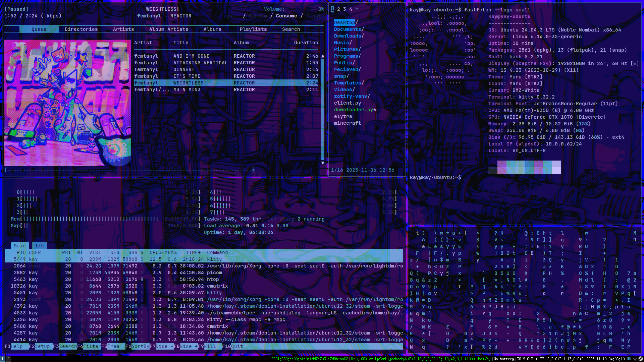Click the song progress bar
Viewport: 644px width, 362px height.
[130, 170]
